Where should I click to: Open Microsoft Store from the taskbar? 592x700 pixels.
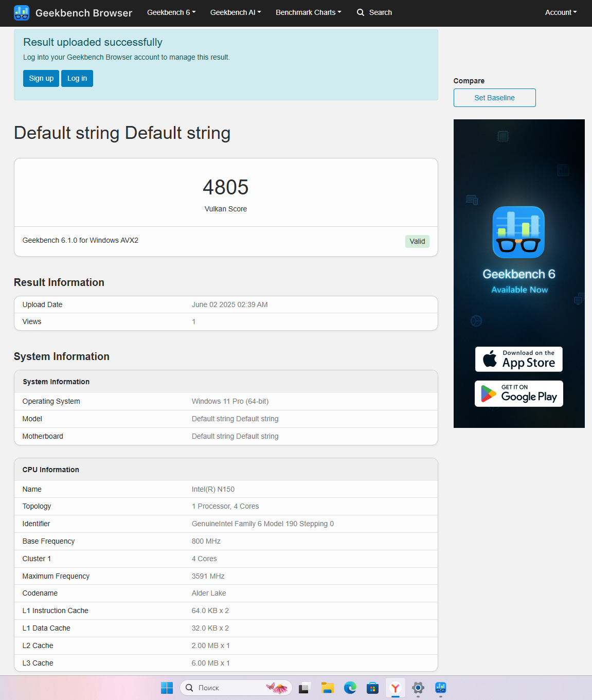coord(373,688)
